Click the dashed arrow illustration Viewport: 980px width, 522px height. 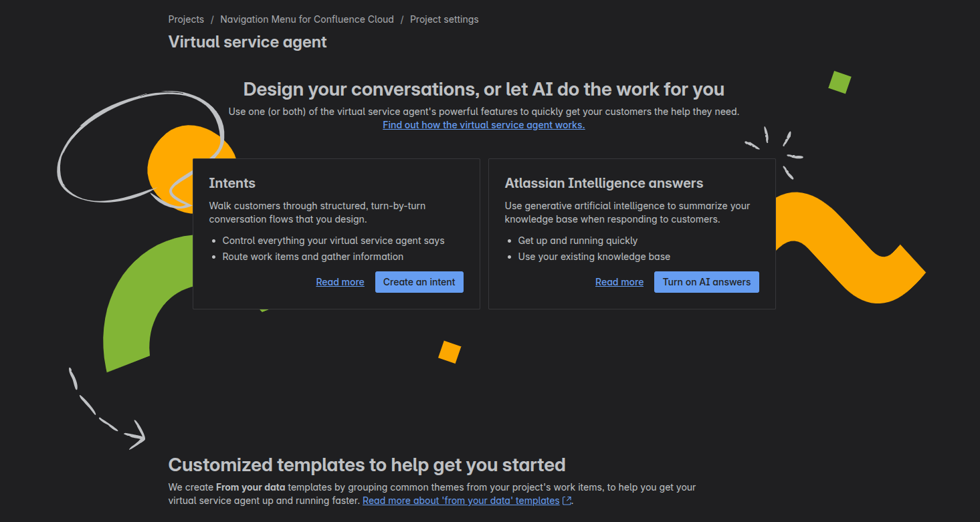point(106,409)
